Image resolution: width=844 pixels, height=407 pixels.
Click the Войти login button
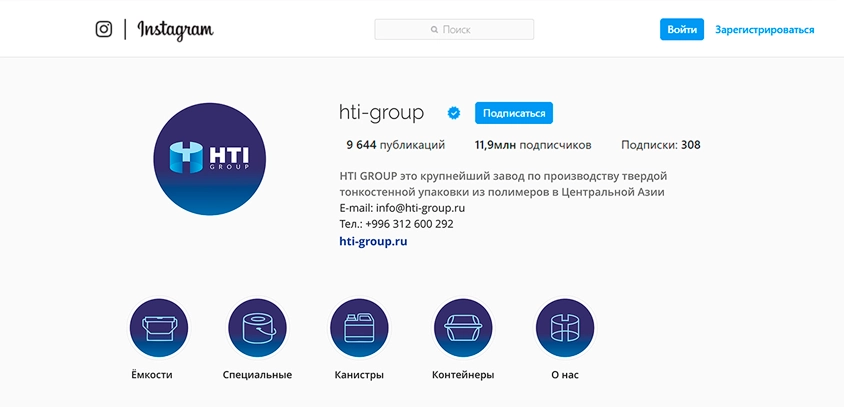tap(682, 30)
